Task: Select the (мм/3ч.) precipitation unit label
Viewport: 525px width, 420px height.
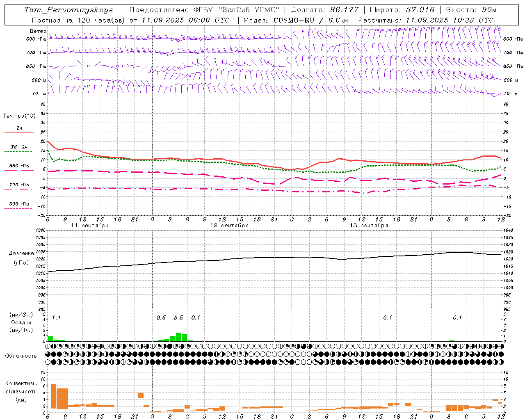Action: [21, 315]
